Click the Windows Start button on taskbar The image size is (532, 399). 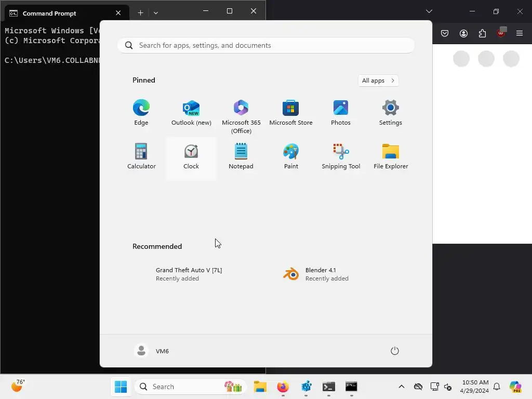(121, 387)
